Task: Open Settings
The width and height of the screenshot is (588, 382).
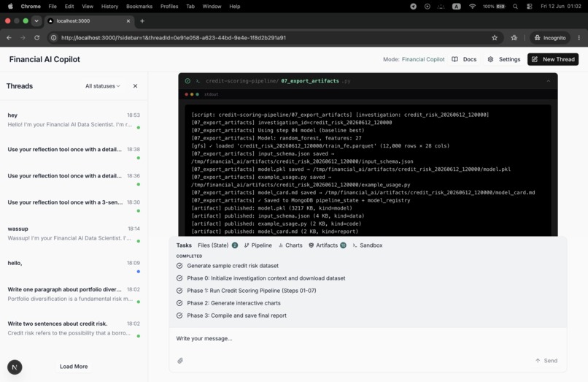Action: pos(504,59)
